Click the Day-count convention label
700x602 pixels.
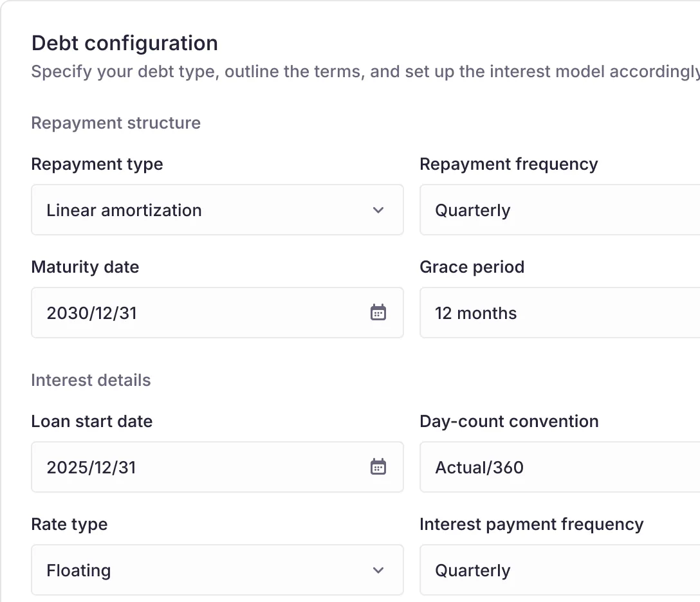(509, 421)
